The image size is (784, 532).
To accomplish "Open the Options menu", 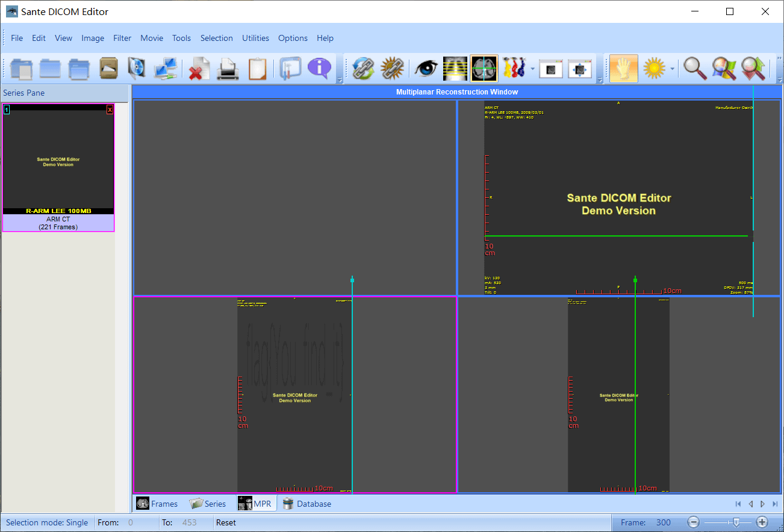I will pos(293,38).
